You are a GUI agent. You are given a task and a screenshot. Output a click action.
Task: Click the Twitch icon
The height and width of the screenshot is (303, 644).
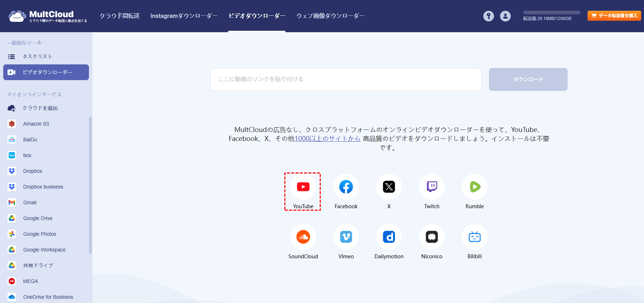coord(431,187)
